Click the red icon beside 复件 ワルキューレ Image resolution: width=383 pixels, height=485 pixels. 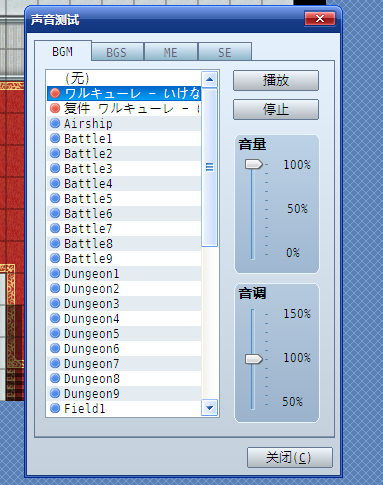point(55,108)
